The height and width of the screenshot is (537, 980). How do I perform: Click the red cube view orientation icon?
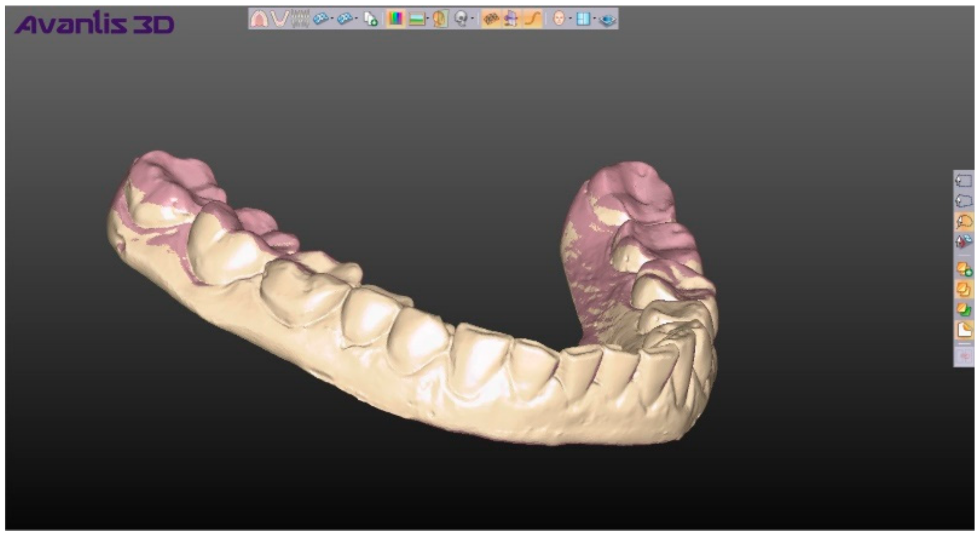(963, 241)
